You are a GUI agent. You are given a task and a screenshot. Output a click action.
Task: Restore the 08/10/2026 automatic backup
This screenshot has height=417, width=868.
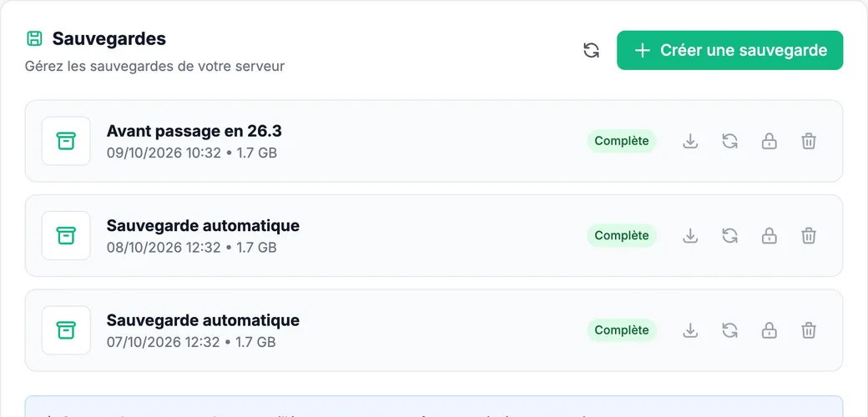coord(729,235)
